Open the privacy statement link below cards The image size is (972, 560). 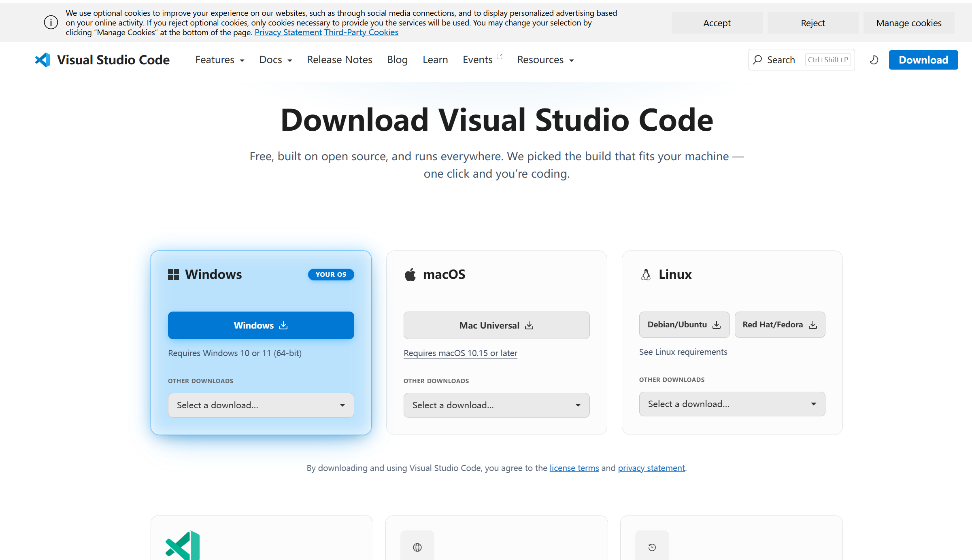pos(651,468)
